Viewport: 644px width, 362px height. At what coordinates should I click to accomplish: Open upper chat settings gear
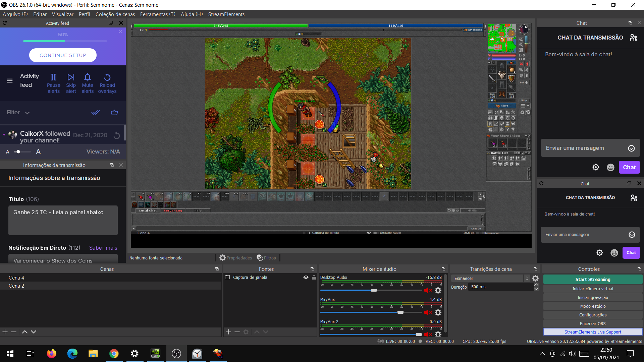(x=596, y=167)
